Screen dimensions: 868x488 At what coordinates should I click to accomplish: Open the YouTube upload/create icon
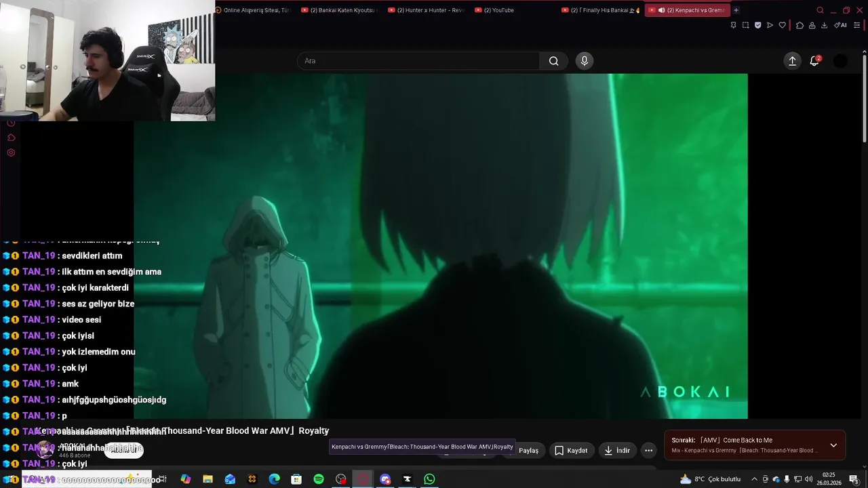792,61
